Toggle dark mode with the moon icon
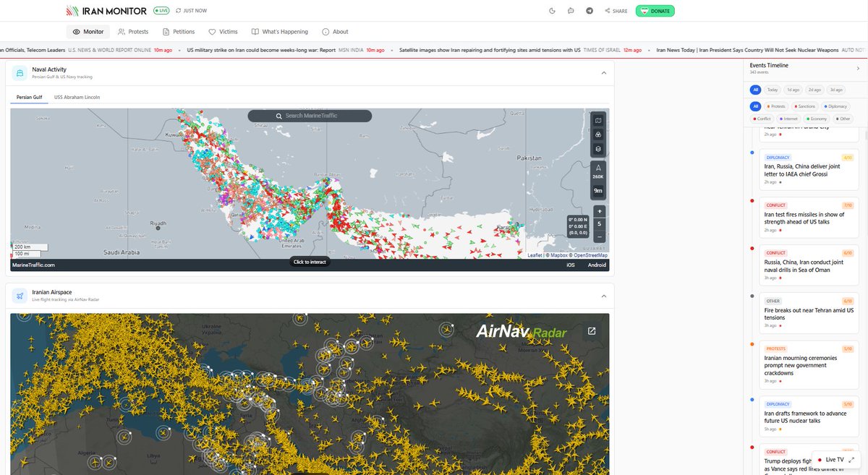The width and height of the screenshot is (868, 475). click(x=552, y=11)
